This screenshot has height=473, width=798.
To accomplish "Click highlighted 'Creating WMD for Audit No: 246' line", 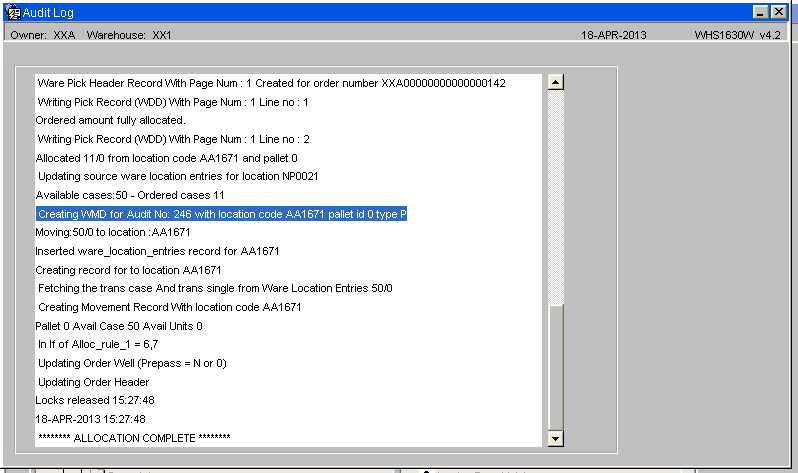I will click(221, 214).
